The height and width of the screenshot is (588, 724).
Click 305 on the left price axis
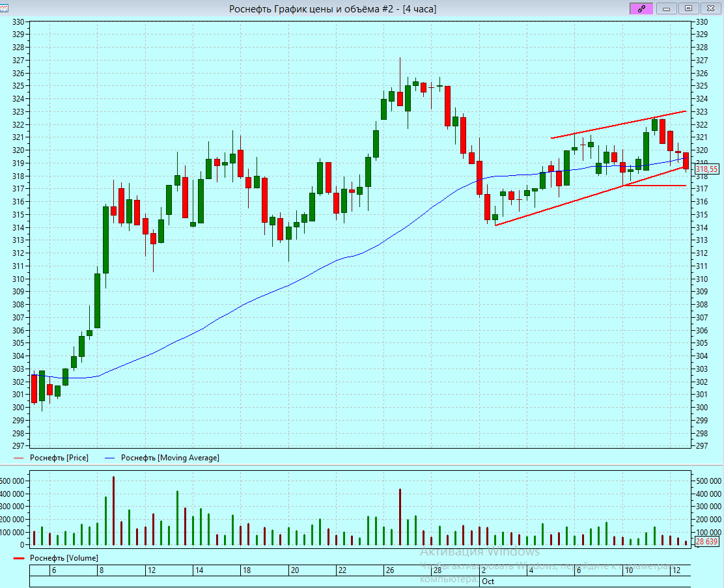pos(18,343)
